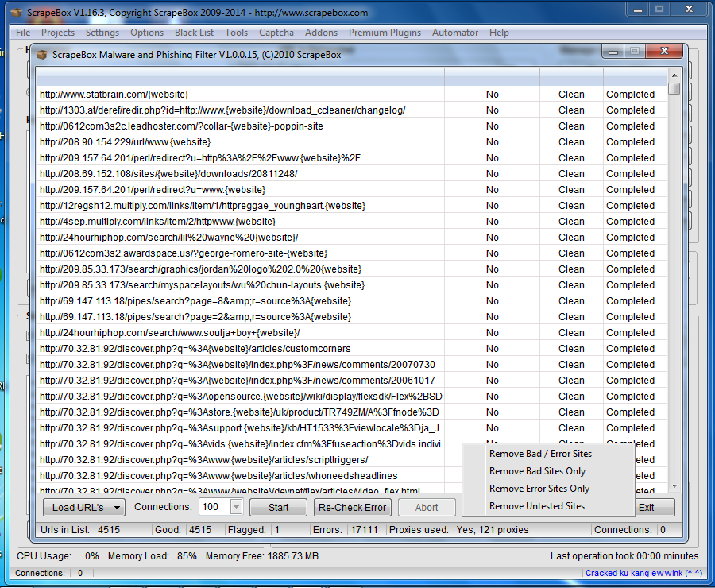The image size is (715, 588).
Task: Close the Malware and Phishing Filter window
Action: click(x=664, y=51)
